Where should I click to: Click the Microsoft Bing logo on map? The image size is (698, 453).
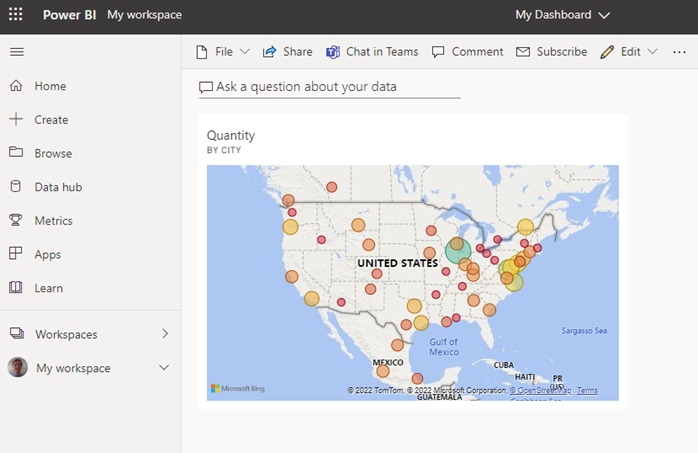(x=238, y=388)
